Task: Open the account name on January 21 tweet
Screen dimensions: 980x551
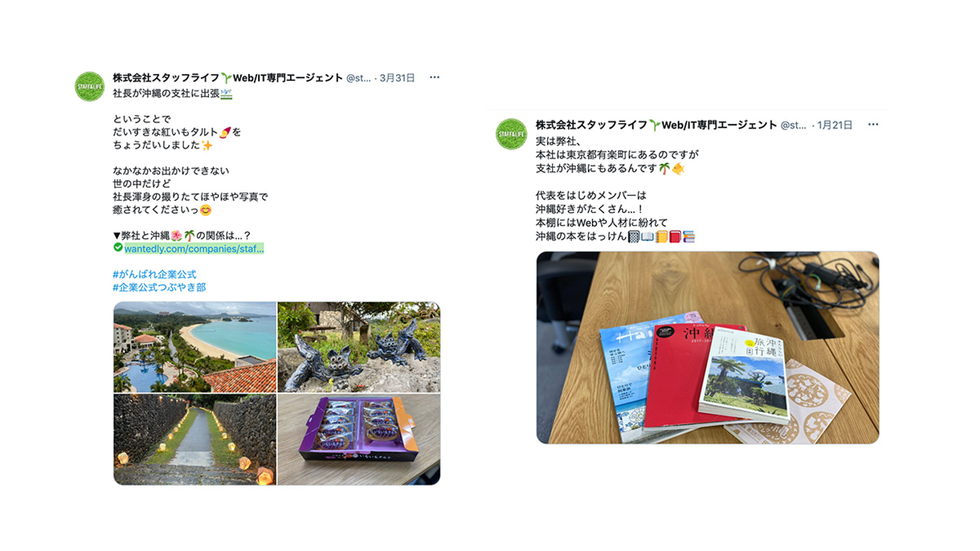Action: click(656, 124)
